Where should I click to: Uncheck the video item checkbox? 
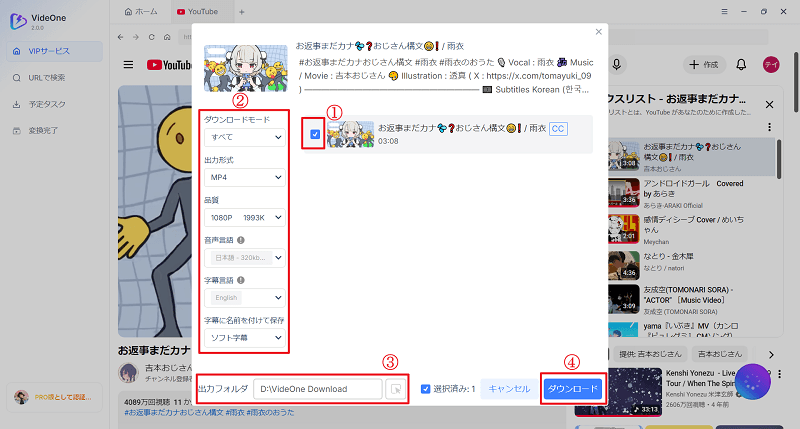click(315, 134)
